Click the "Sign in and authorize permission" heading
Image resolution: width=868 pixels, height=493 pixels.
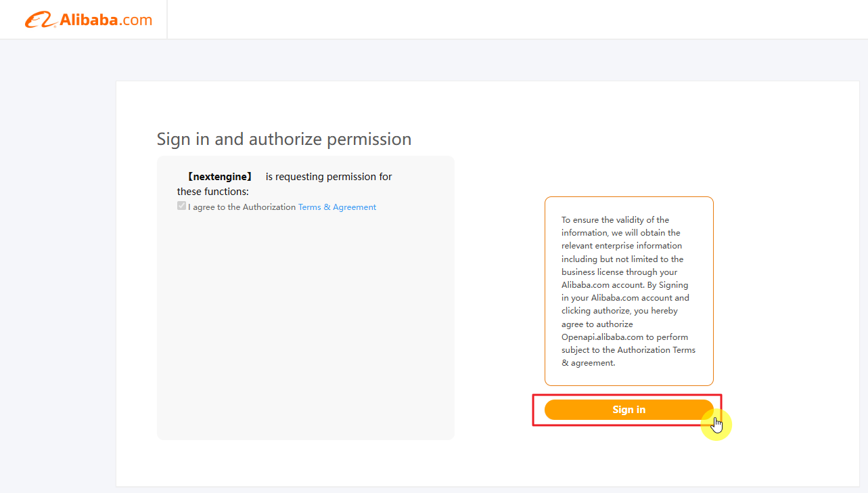click(x=284, y=139)
